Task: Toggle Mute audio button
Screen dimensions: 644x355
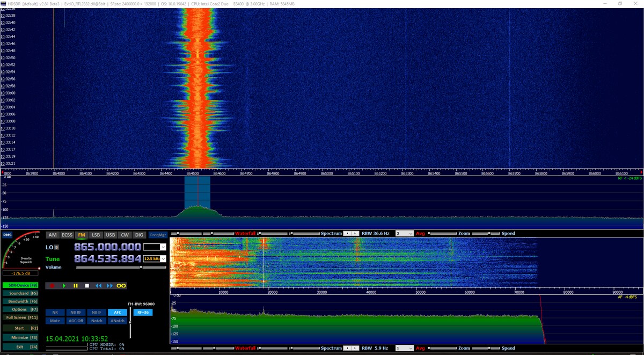Action: tap(55, 321)
